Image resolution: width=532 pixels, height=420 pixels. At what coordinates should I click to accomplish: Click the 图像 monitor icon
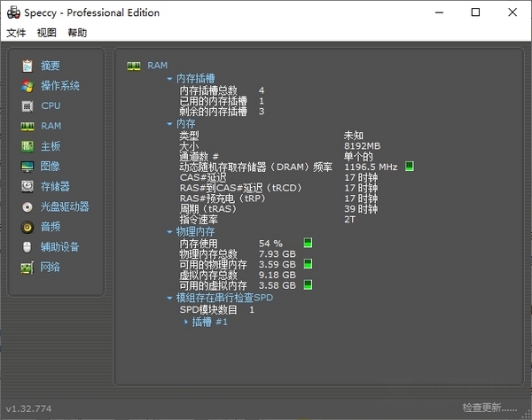point(27,167)
